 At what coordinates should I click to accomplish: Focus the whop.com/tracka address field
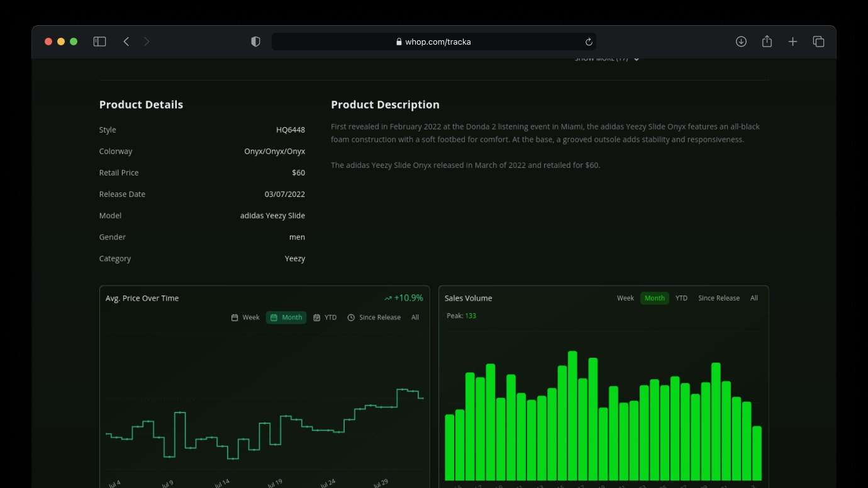pyautogui.click(x=434, y=42)
